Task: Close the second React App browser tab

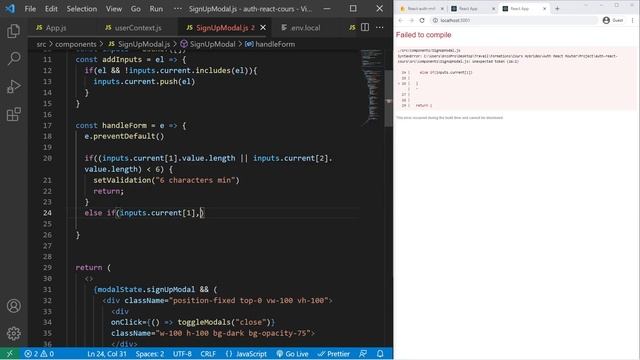Action: (493, 9)
